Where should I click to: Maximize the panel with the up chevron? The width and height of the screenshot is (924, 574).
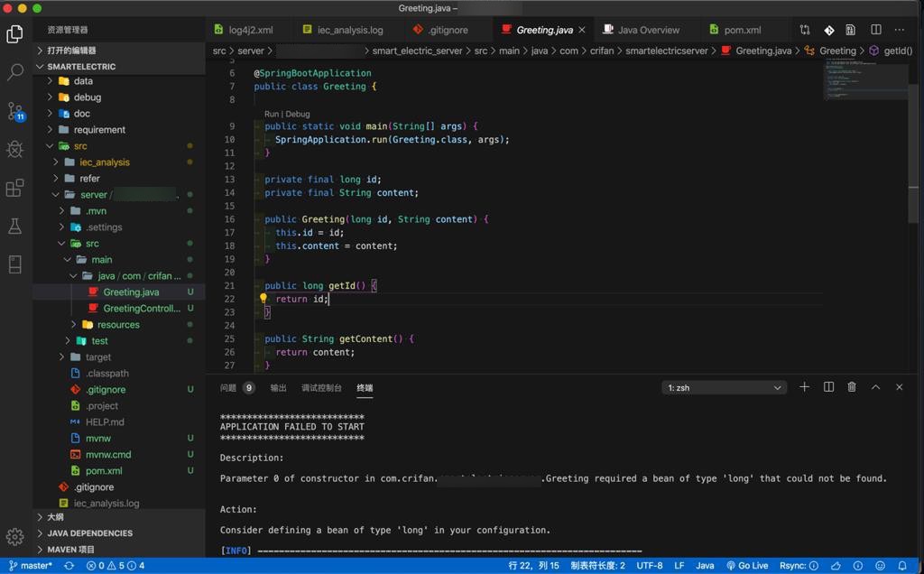875,387
